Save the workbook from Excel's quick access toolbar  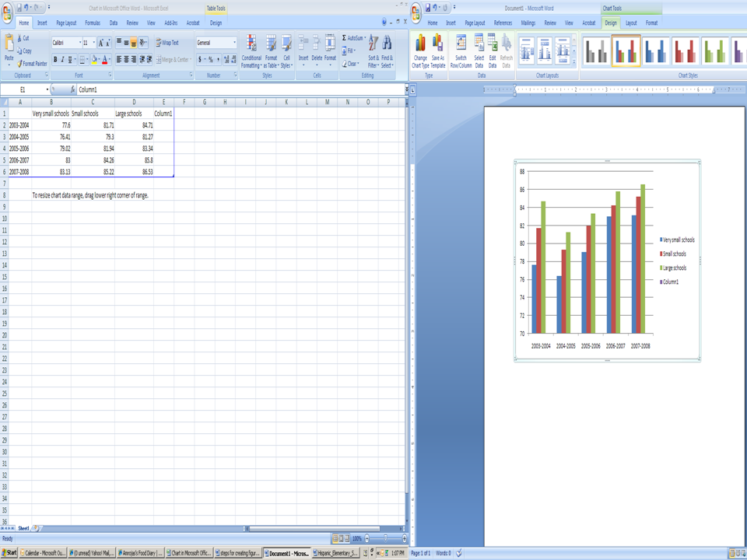[x=19, y=8]
